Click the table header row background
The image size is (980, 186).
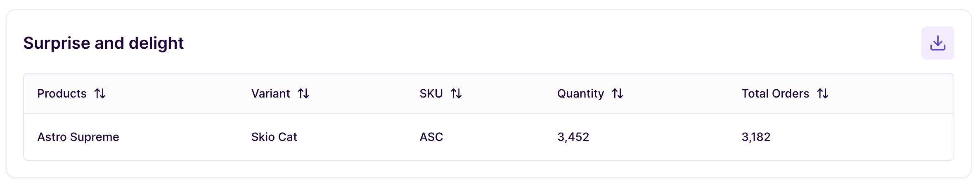[489, 93]
